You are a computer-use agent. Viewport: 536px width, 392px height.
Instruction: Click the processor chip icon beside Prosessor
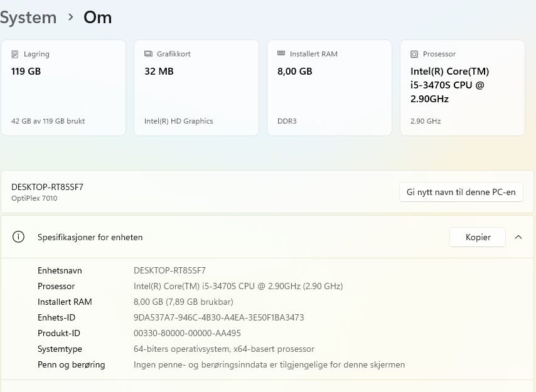pos(414,55)
